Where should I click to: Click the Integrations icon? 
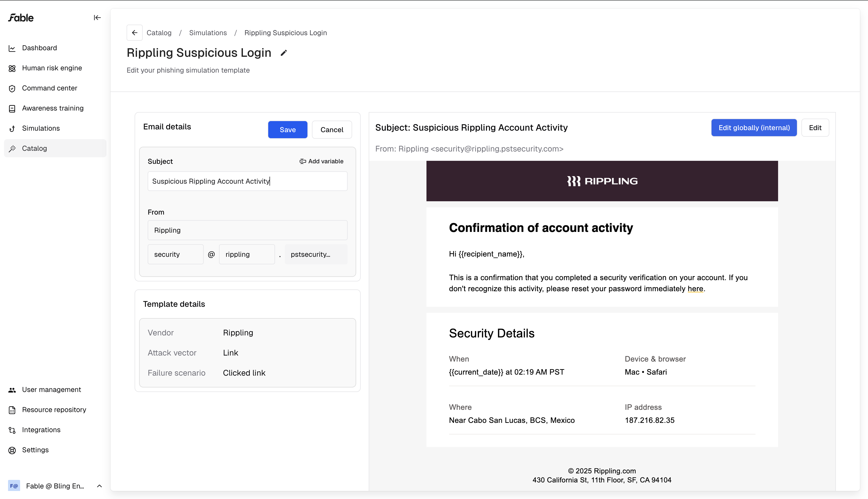[x=12, y=430]
